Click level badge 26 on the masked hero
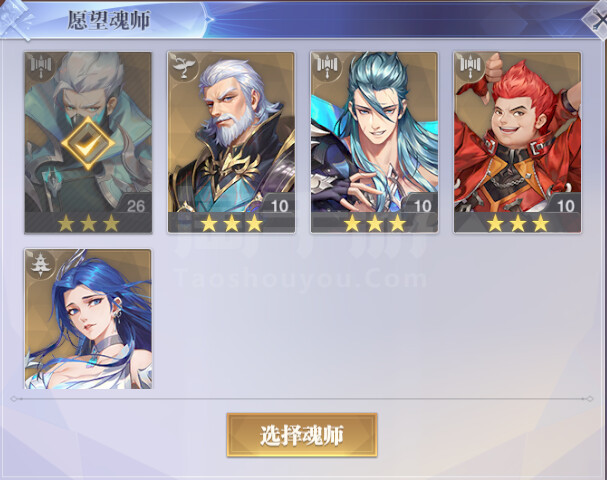Viewport: 607px width, 480px height. [x=135, y=206]
